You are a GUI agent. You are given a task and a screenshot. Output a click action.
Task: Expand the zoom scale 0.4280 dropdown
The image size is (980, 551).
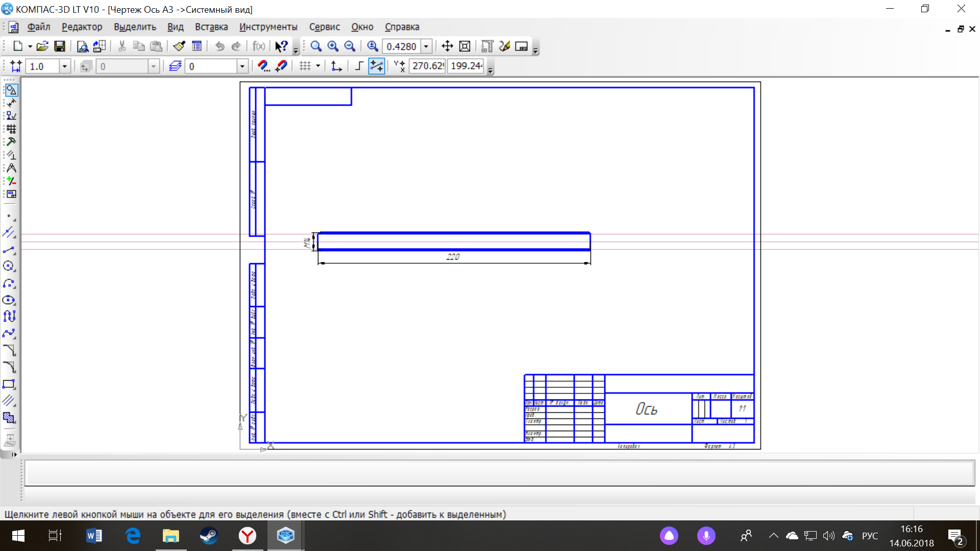point(426,46)
